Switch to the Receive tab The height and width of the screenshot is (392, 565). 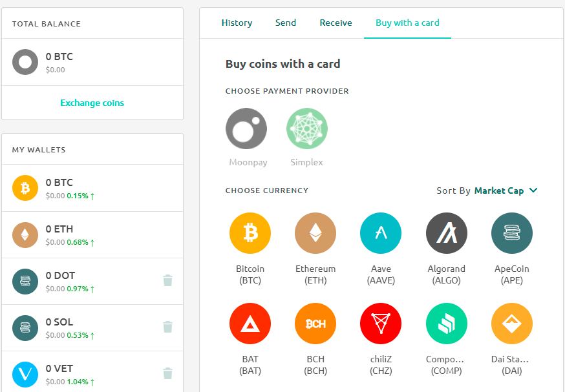coord(336,23)
